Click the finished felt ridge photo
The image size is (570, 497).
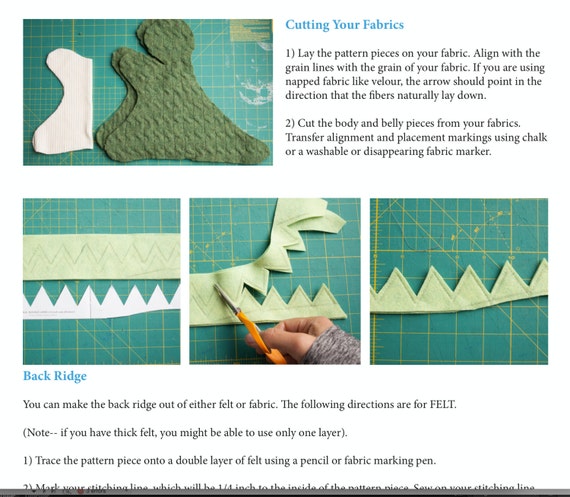(x=459, y=281)
